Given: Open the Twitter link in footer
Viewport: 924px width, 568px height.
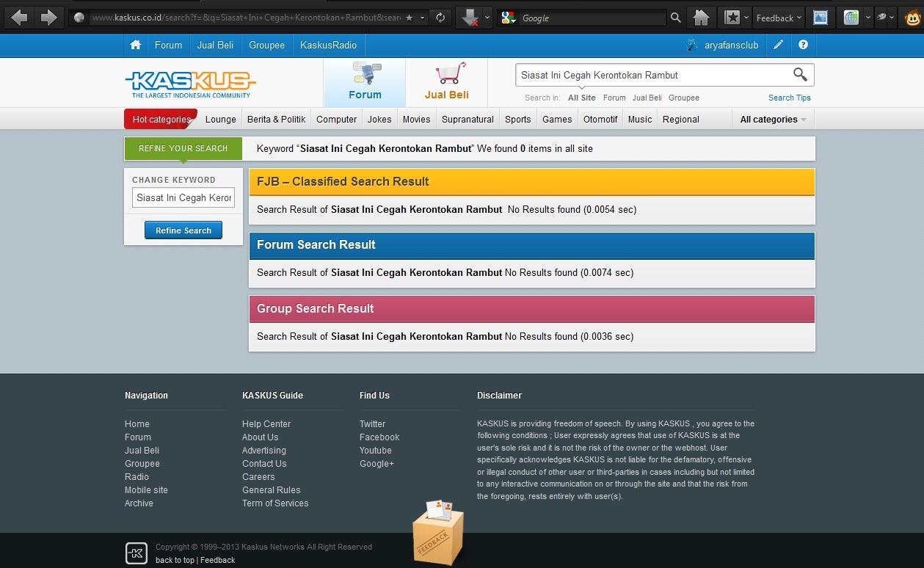Looking at the screenshot, I should pos(372,423).
